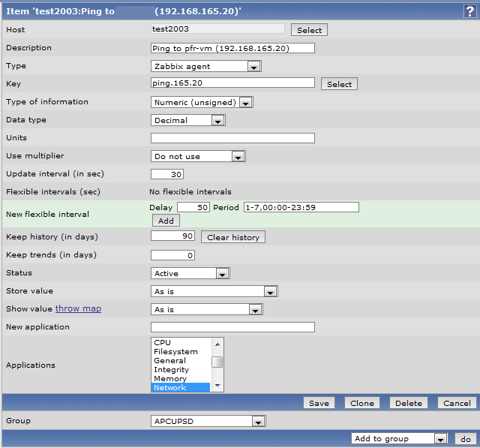Change the Status Active dropdown
Image resolution: width=480 pixels, height=448 pixels.
click(190, 273)
